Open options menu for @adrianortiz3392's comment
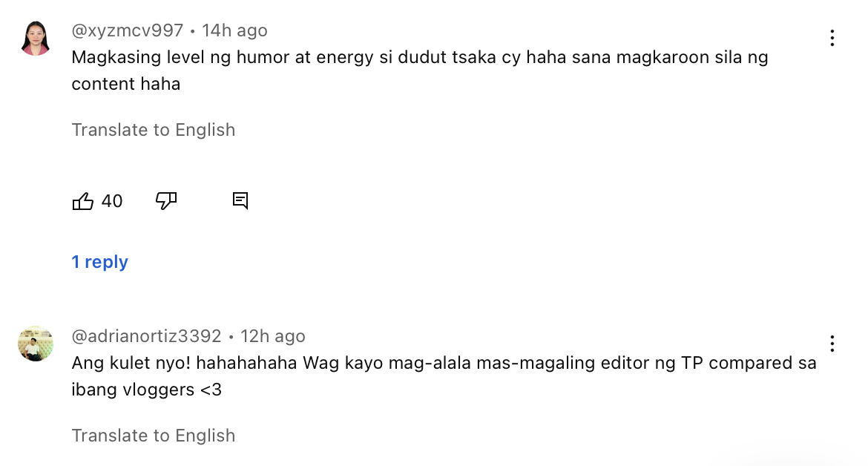The width and height of the screenshot is (868, 466). [832, 344]
